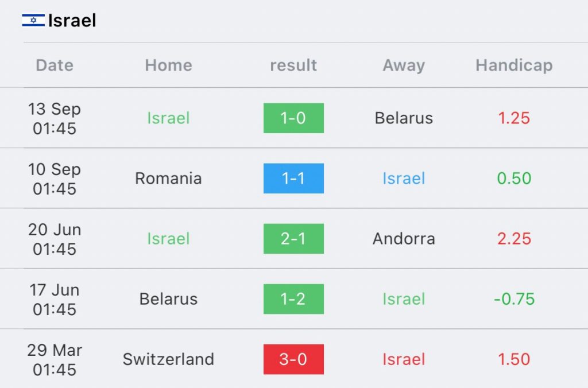Select the -0.75 handicap value
Image resolution: width=588 pixels, height=388 pixels.
pyautogui.click(x=514, y=299)
